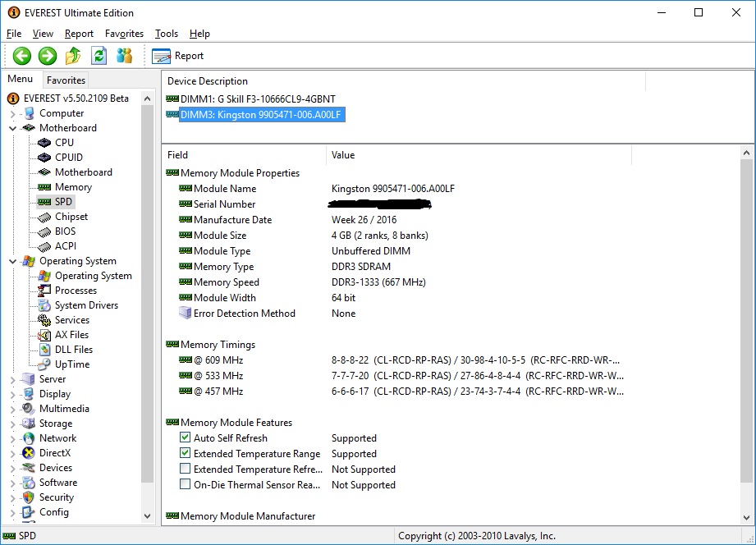The image size is (756, 545).
Task: Click the users icon in the toolbar
Action: click(124, 56)
